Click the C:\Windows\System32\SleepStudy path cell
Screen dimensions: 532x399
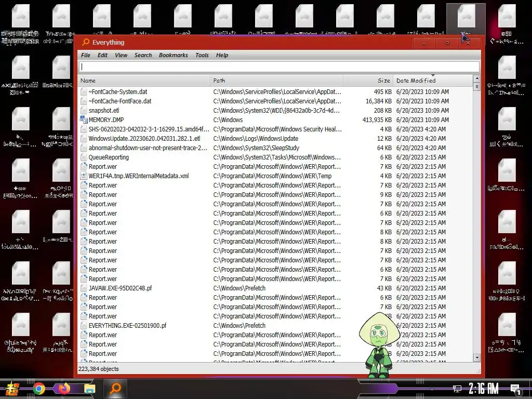256,148
